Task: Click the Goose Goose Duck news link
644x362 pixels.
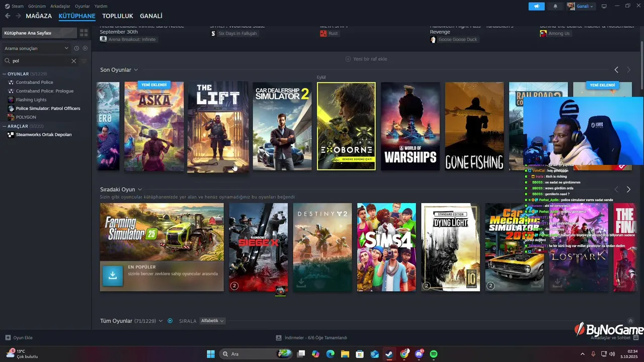Action: pos(454,39)
